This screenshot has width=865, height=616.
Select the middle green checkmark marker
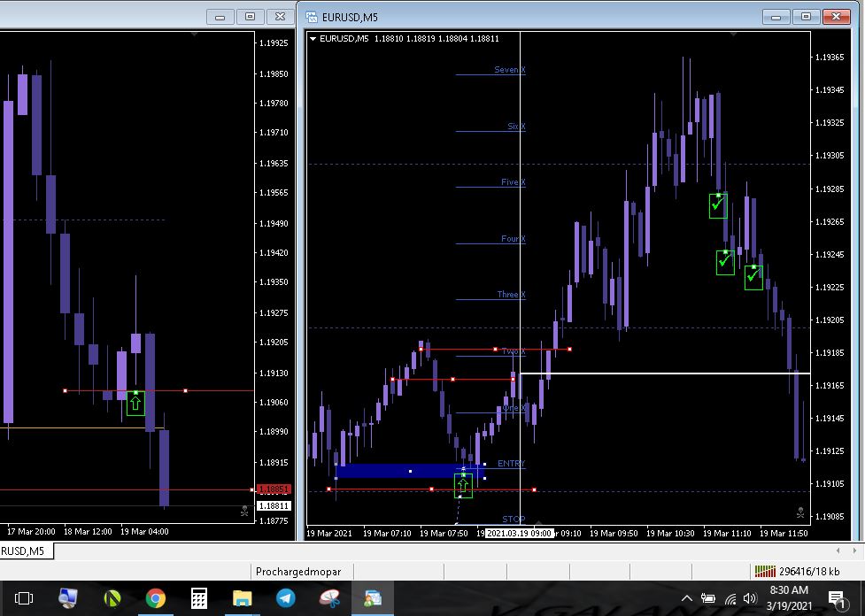coord(725,263)
